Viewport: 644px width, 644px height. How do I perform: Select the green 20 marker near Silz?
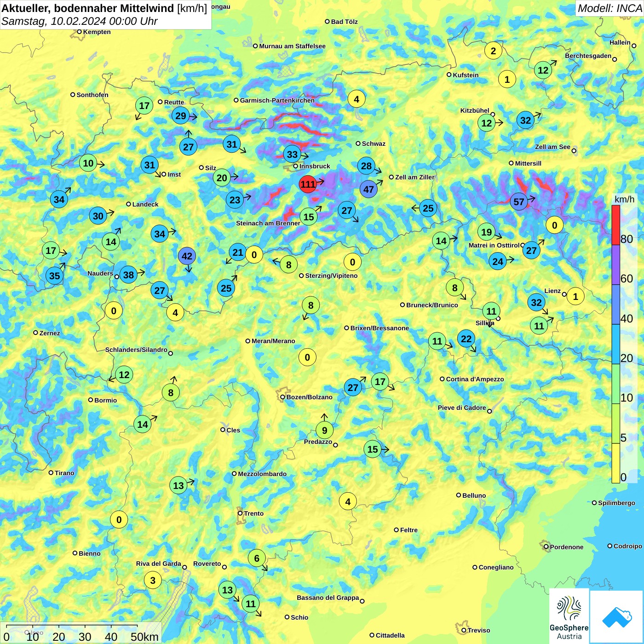click(x=222, y=178)
